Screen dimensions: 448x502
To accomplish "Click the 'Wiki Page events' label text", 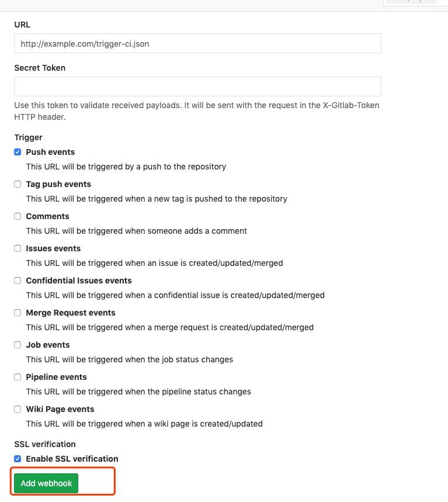I will point(60,409).
